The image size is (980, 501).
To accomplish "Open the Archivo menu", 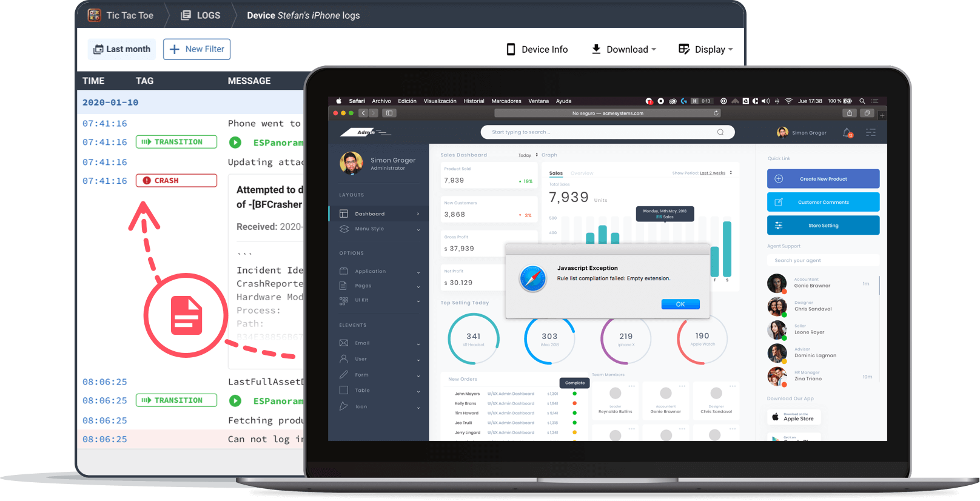I will click(x=381, y=101).
